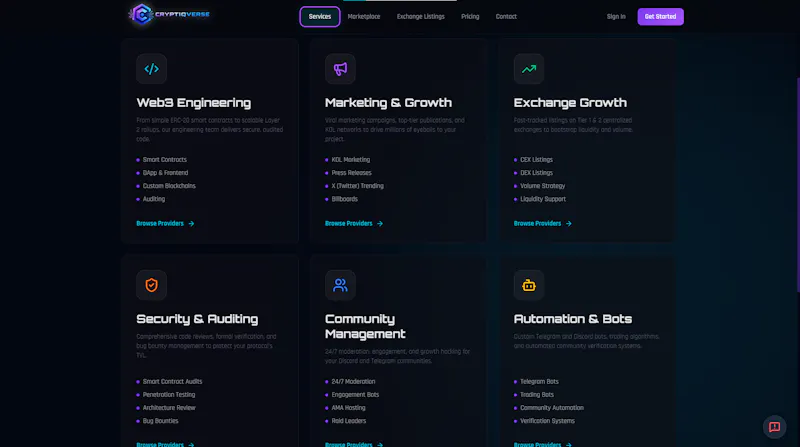Screen dimensions: 800x447
Task: Click the Community Management people icon
Action: click(x=340, y=285)
